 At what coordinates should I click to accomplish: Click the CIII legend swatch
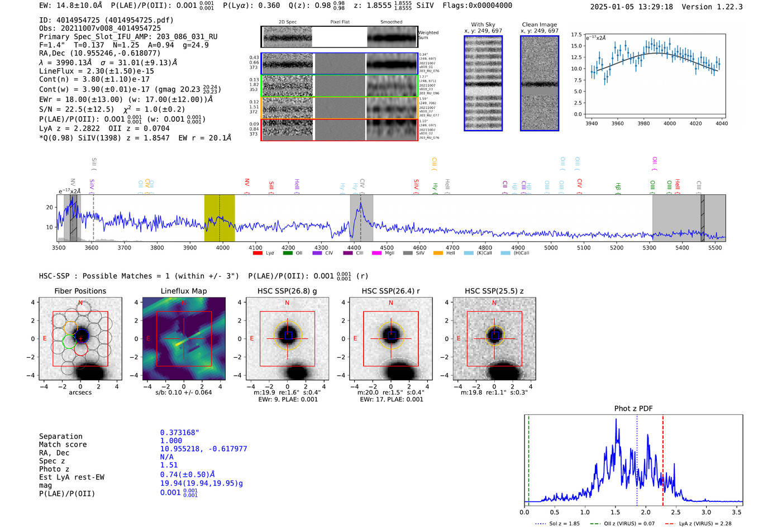click(x=347, y=253)
